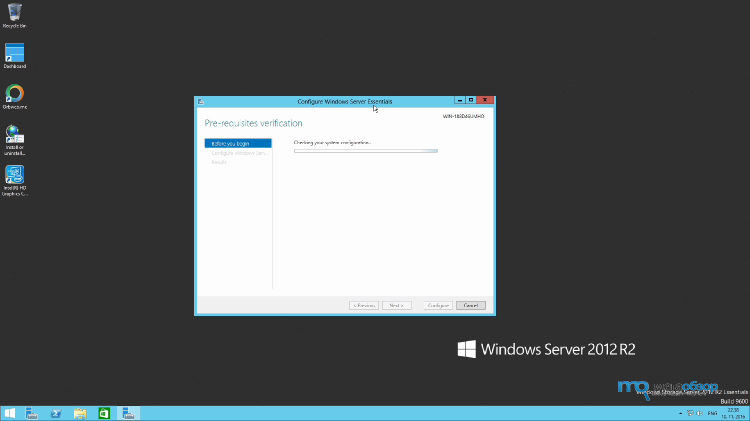
Task: Click the 'Pre-requisites verification' heading
Action: 254,123
